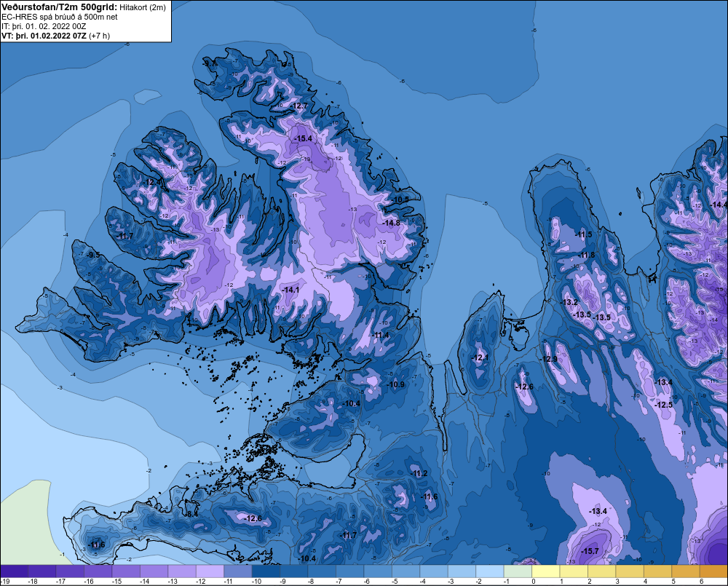The width and height of the screenshot is (728, 586).
Task: Click the -11.8 temperature label
Action: point(586,255)
